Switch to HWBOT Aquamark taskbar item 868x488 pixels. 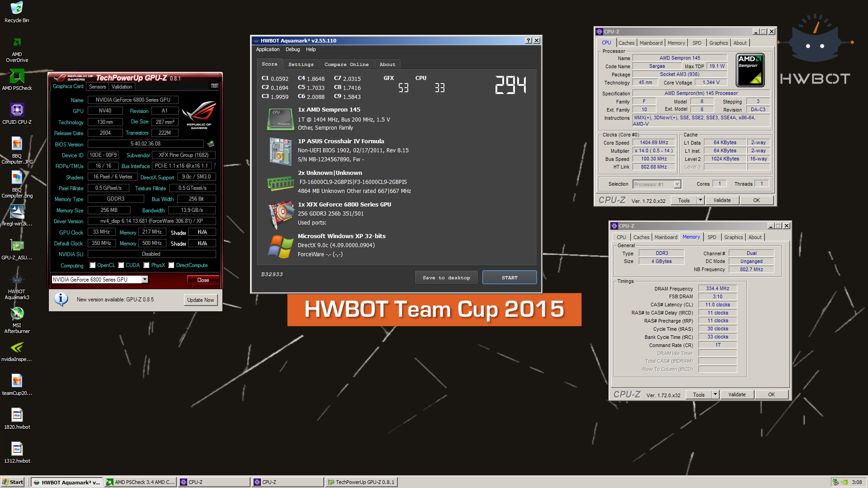click(67, 482)
